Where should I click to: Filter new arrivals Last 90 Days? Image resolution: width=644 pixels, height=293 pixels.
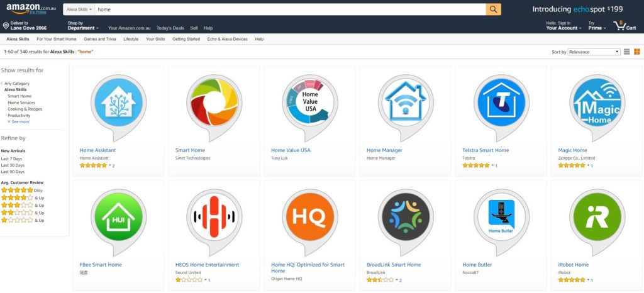(x=13, y=172)
